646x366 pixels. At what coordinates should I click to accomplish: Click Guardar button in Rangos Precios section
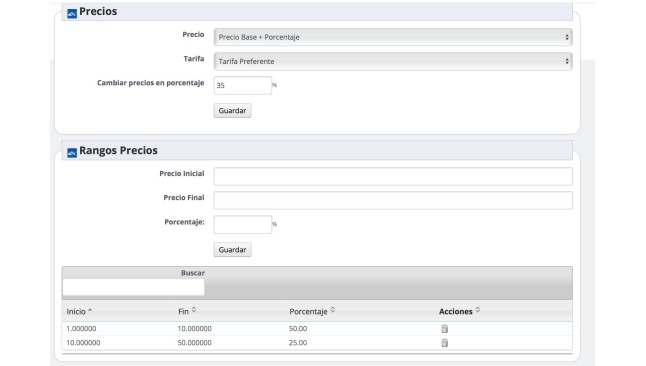[x=232, y=250]
